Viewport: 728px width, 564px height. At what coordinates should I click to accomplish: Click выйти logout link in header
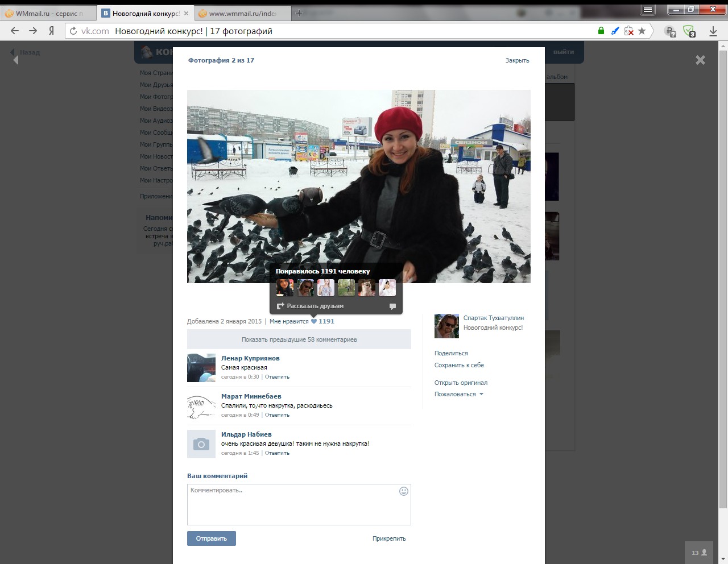pyautogui.click(x=564, y=52)
